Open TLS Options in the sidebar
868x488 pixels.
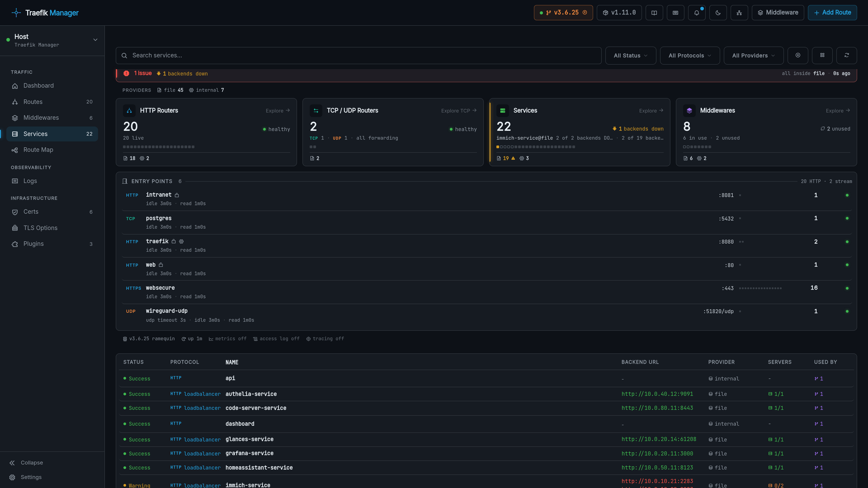point(52,228)
